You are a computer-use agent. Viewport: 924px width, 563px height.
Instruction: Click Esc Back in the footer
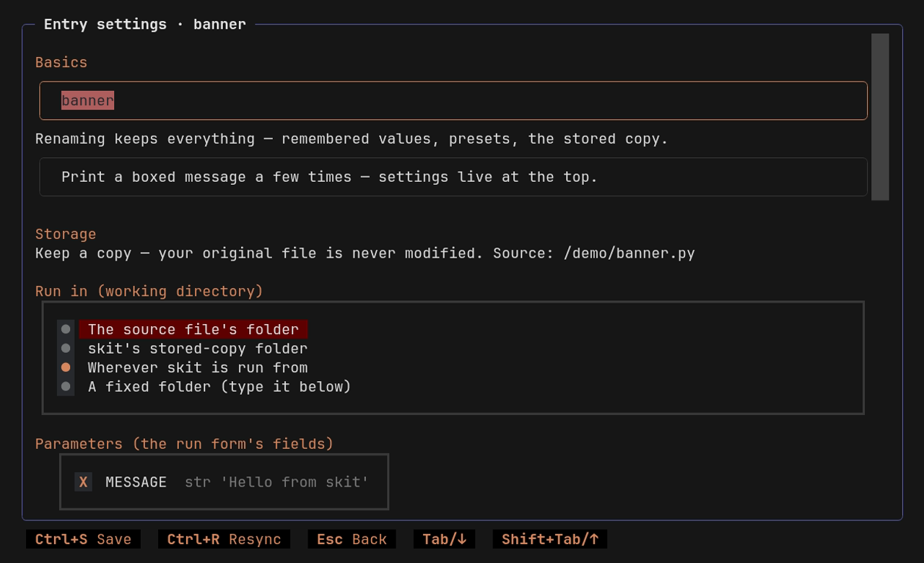coord(352,539)
